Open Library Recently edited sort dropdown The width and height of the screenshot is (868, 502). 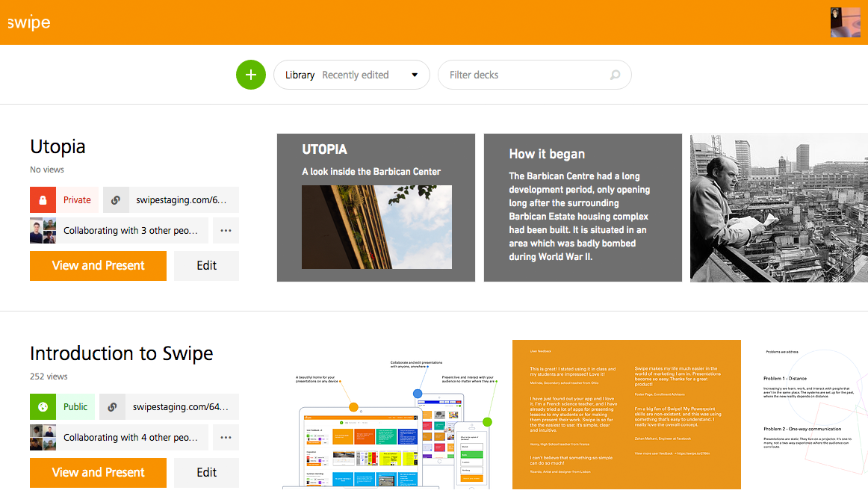click(x=352, y=75)
